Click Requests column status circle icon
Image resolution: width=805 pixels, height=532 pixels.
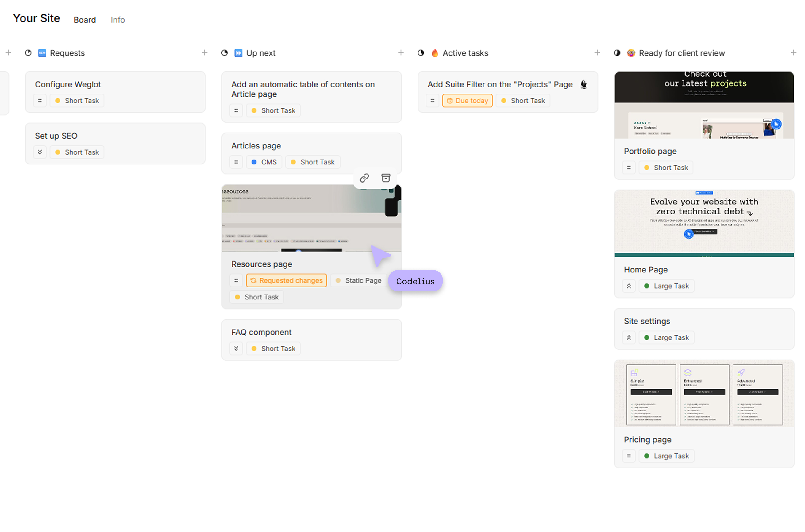[x=28, y=53]
